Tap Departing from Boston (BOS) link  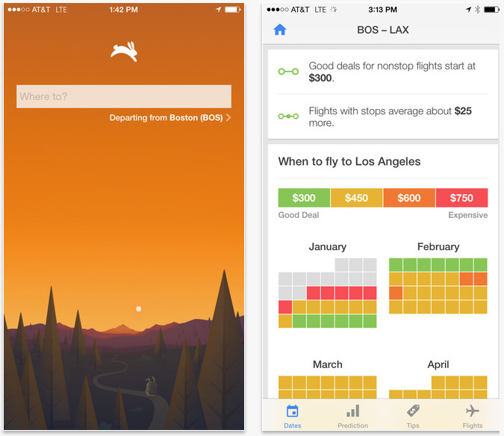(166, 118)
